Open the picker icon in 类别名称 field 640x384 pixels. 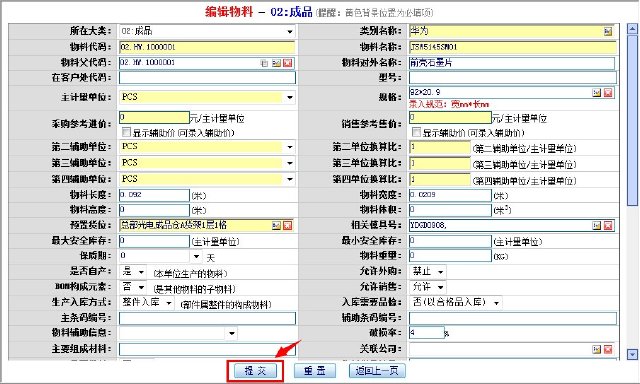click(x=608, y=31)
